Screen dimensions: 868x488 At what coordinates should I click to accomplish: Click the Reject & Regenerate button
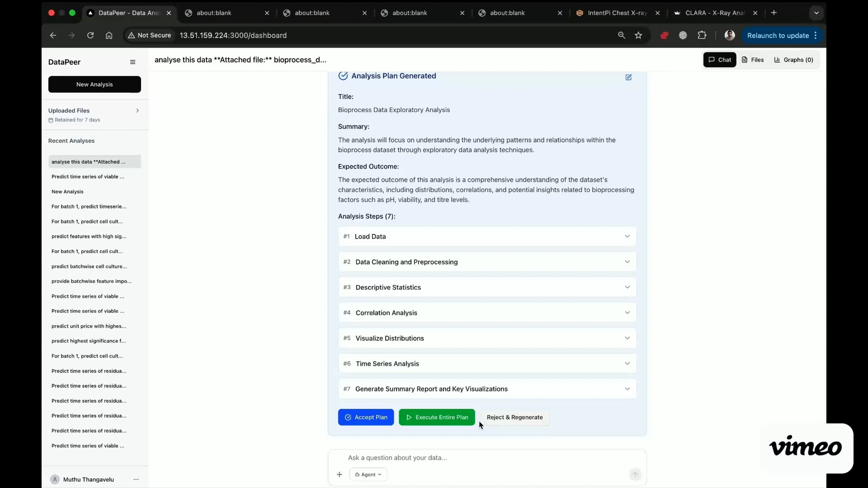(x=514, y=417)
